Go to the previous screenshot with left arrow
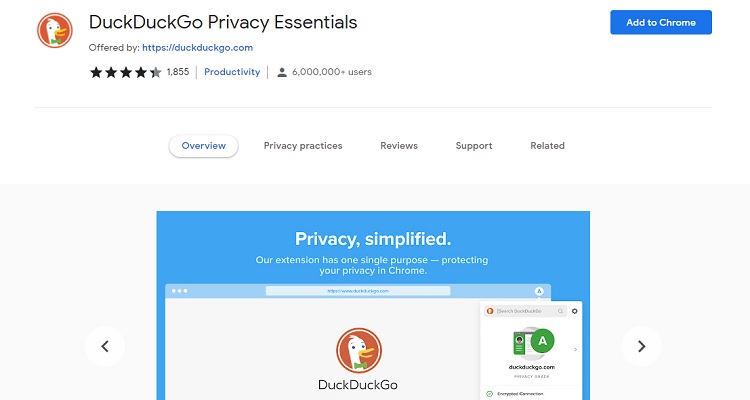The image size is (750, 400). [x=105, y=346]
